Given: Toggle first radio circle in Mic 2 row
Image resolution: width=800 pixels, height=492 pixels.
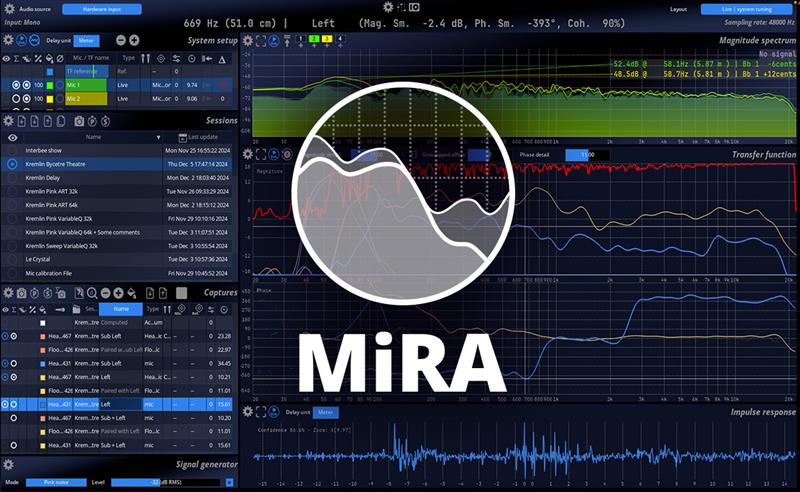Looking at the screenshot, I should [16, 99].
